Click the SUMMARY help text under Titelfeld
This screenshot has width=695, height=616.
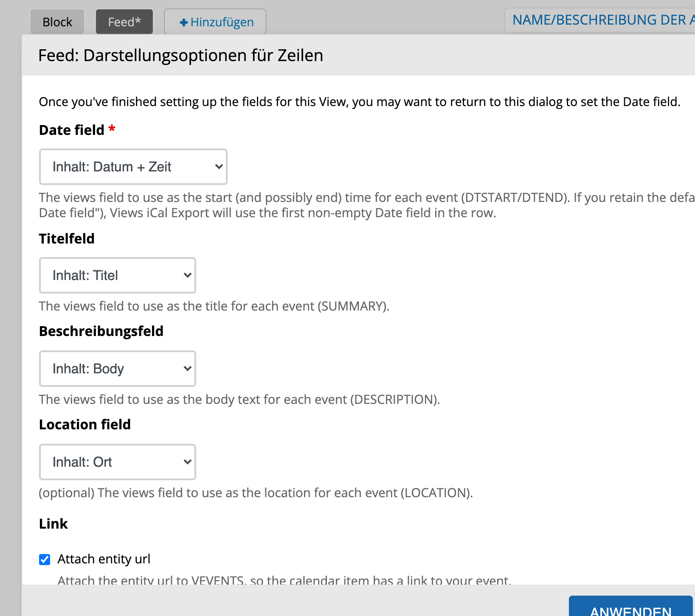point(214,306)
